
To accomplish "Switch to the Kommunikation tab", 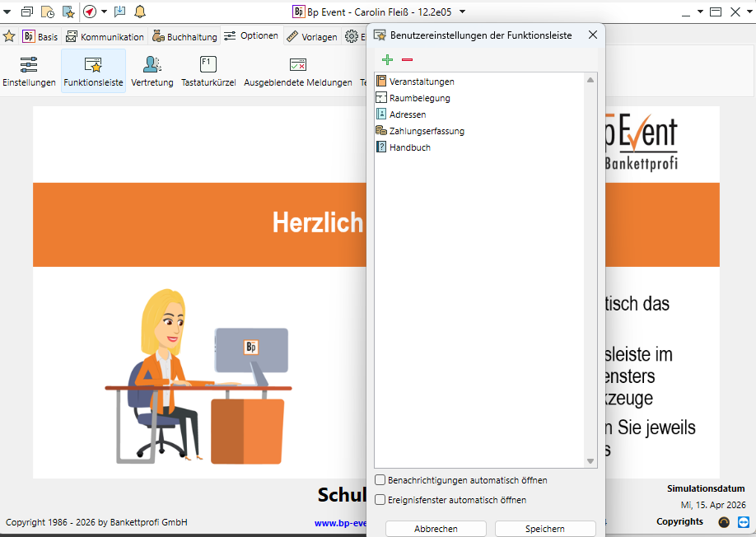I will pos(105,36).
